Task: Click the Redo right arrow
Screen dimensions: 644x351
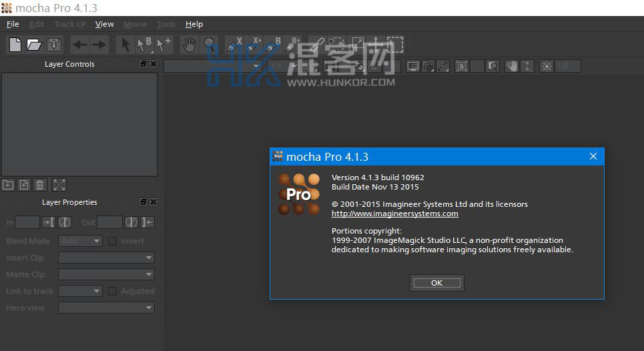Action: pos(99,44)
